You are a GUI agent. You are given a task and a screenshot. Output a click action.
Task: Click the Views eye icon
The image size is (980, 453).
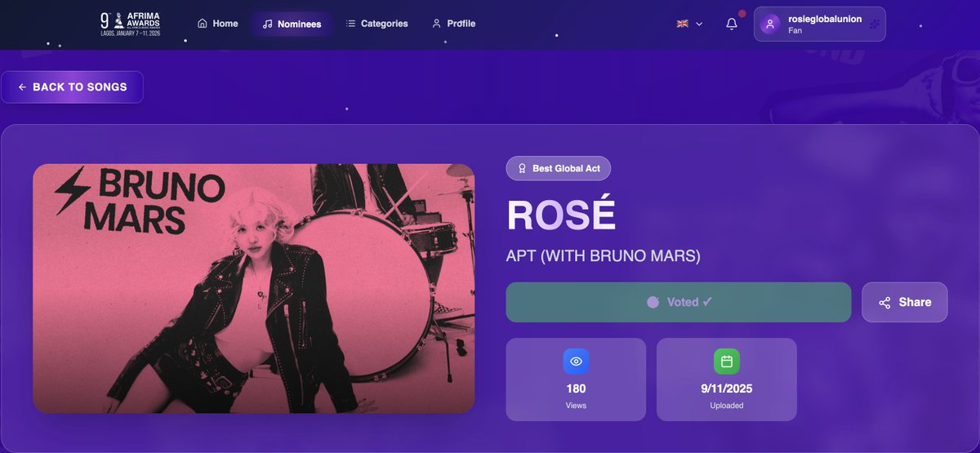pos(576,361)
